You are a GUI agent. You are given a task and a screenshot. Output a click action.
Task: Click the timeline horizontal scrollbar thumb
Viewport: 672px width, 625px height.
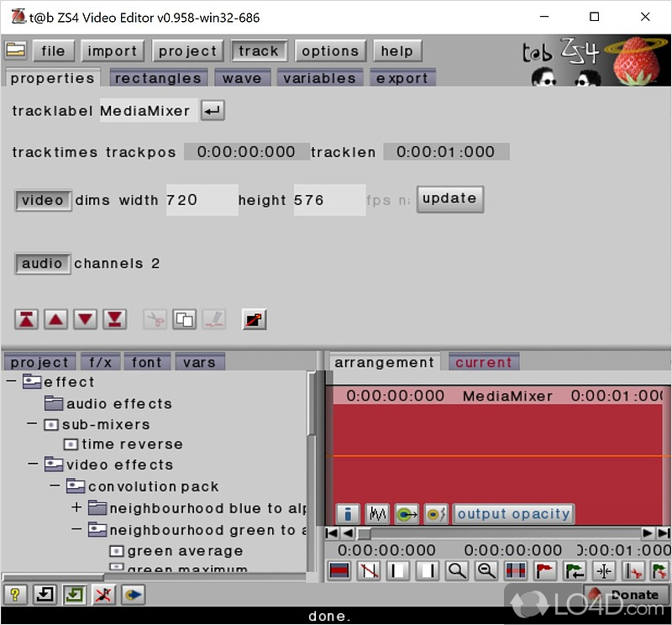364,533
